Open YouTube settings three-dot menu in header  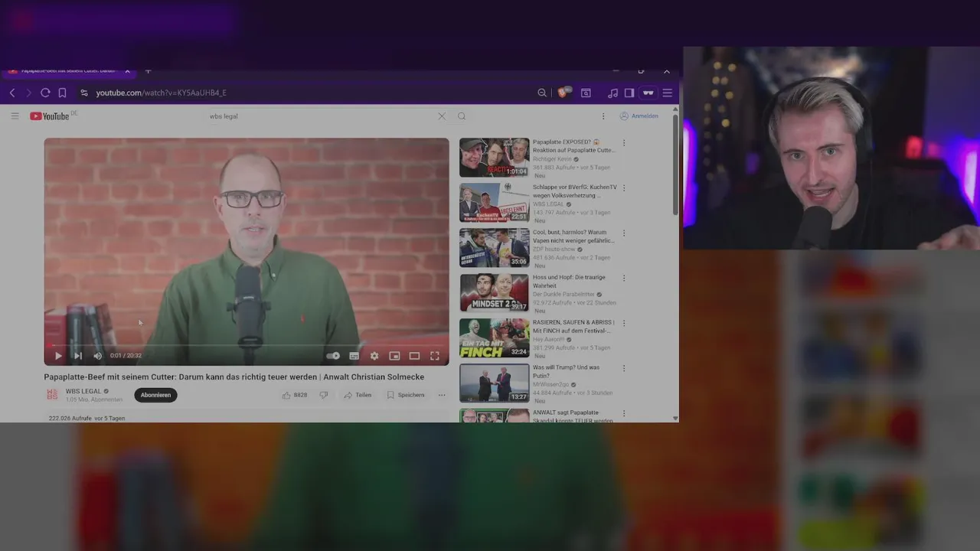tap(603, 116)
